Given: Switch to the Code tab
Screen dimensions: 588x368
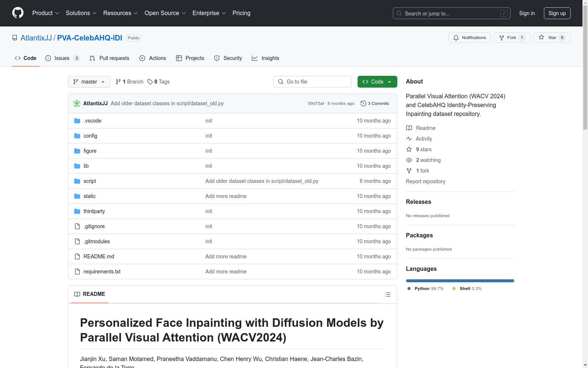Looking at the screenshot, I should pos(25,58).
